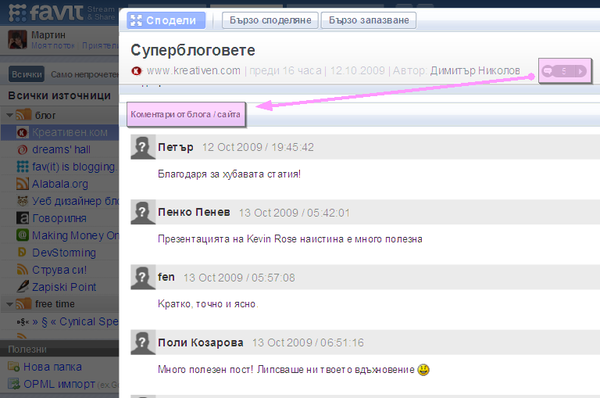This screenshot has height=398, width=600.
Task: Collapse the блог folder arrow
Action: tap(10, 115)
